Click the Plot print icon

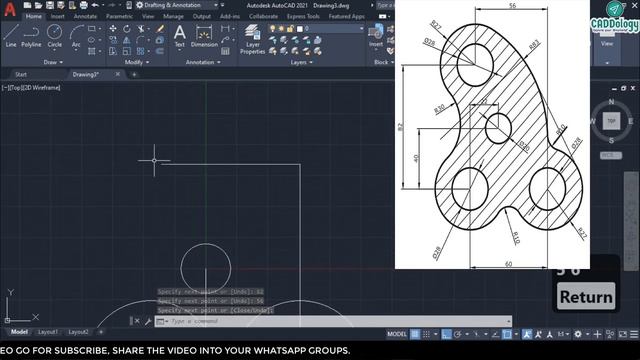click(83, 5)
